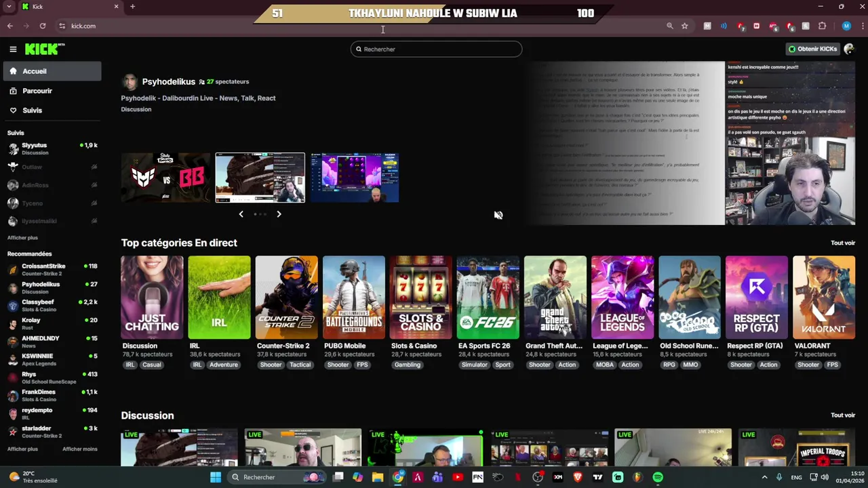Open Rhys recommended channel
The height and width of the screenshot is (488, 868).
(52, 378)
